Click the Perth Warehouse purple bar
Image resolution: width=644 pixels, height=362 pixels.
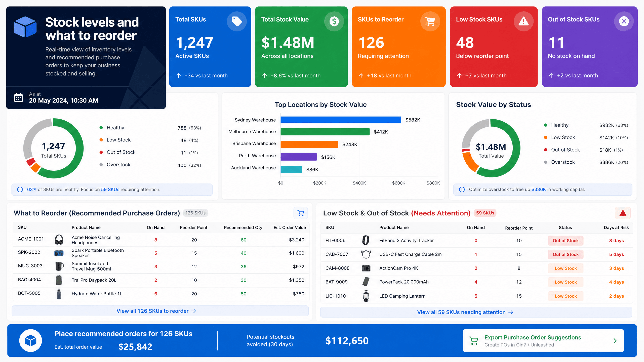(299, 157)
